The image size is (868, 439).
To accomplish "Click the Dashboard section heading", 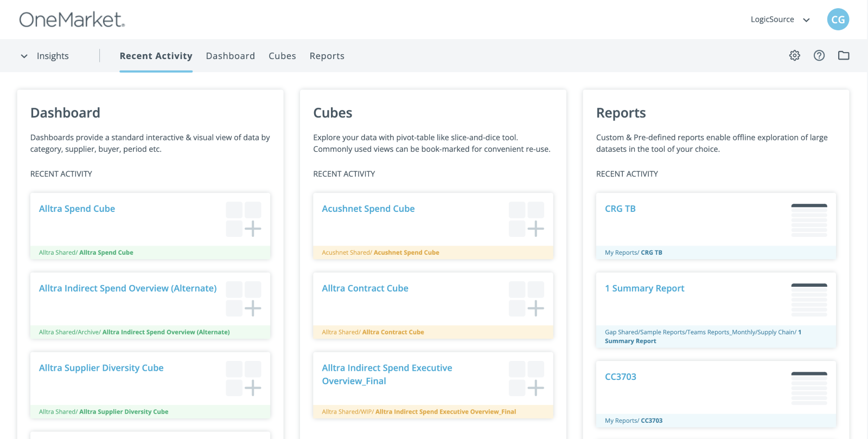I will coord(65,113).
